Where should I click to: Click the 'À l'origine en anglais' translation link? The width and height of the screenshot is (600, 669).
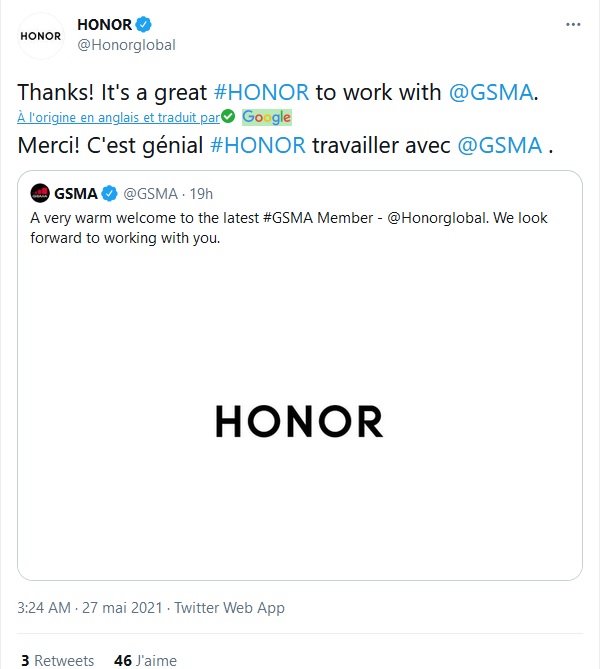point(118,117)
